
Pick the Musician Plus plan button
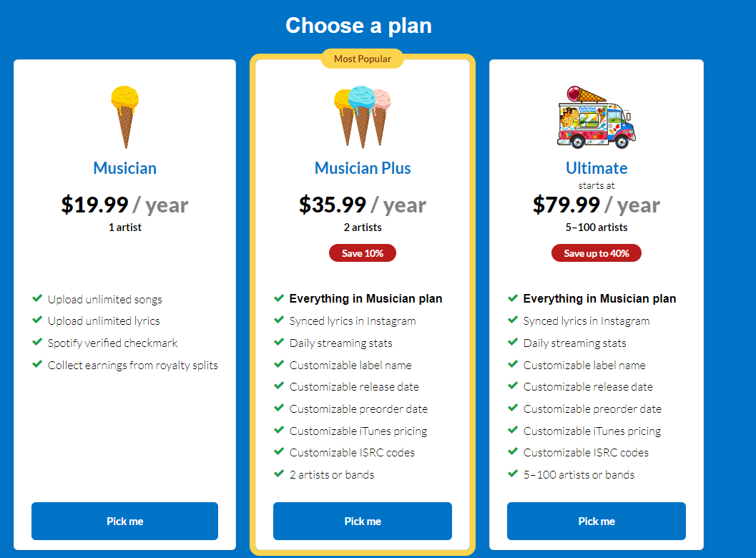point(363,521)
